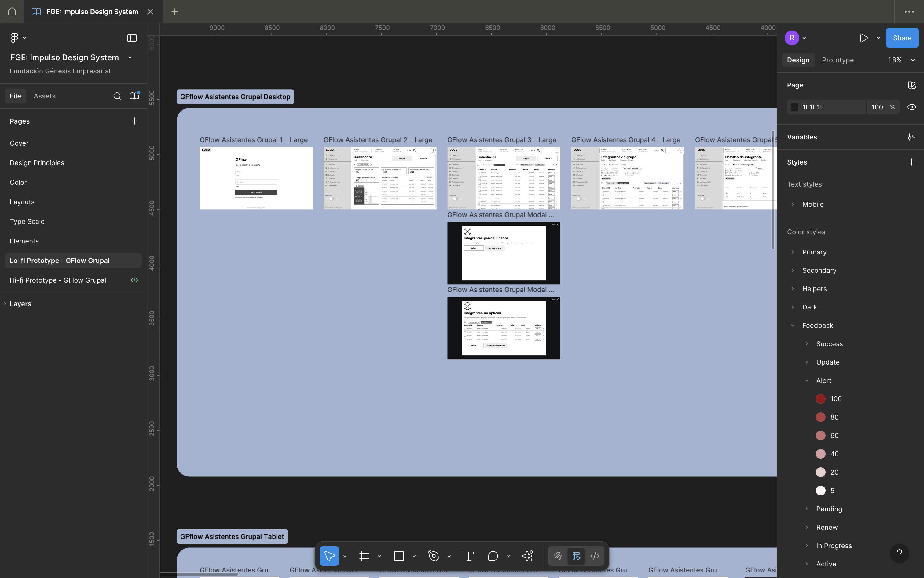Expand the Pending color group
The height and width of the screenshot is (578, 924).
[x=807, y=509]
